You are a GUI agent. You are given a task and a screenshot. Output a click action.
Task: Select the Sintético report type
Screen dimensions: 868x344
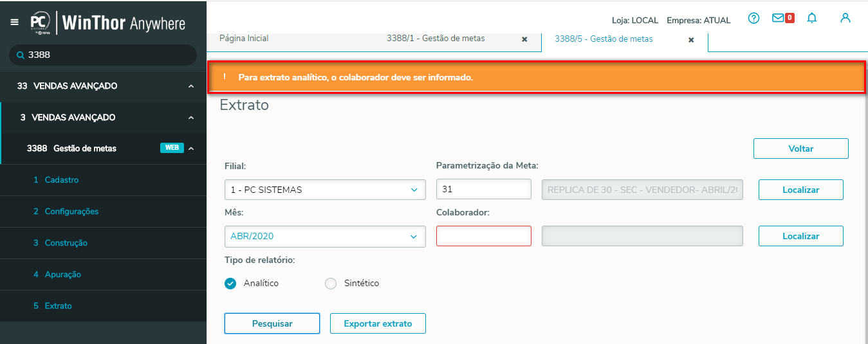coord(331,284)
